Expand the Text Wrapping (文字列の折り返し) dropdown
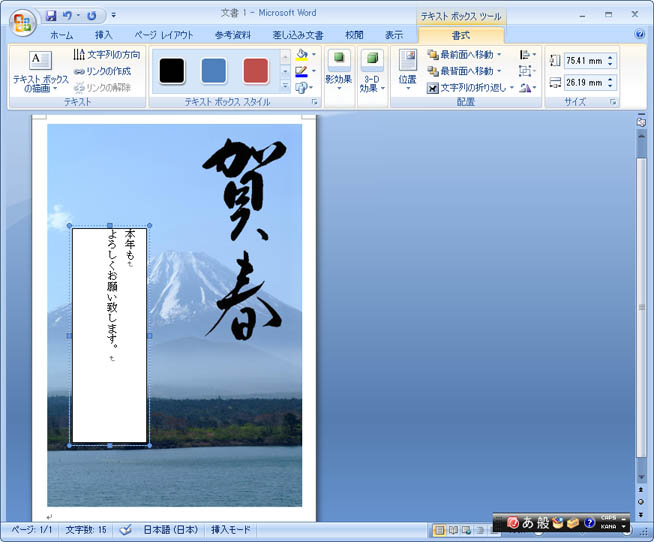The height and width of the screenshot is (542, 654). 511,88
